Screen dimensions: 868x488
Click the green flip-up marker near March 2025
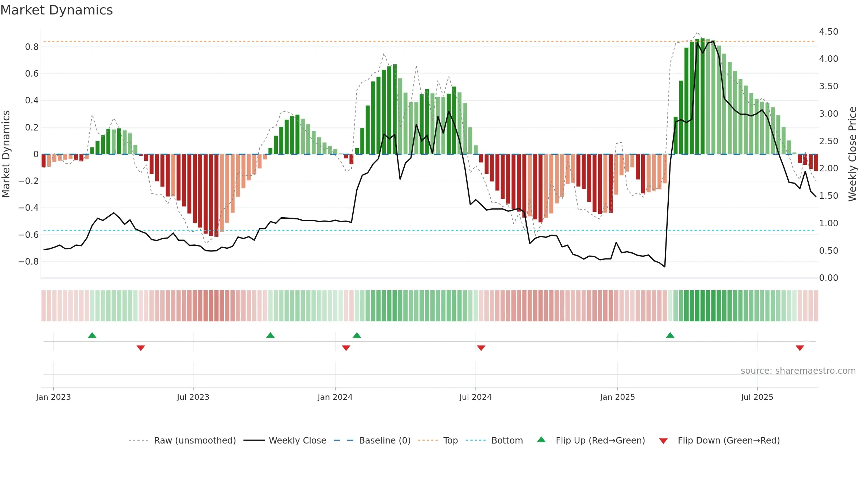coord(670,335)
